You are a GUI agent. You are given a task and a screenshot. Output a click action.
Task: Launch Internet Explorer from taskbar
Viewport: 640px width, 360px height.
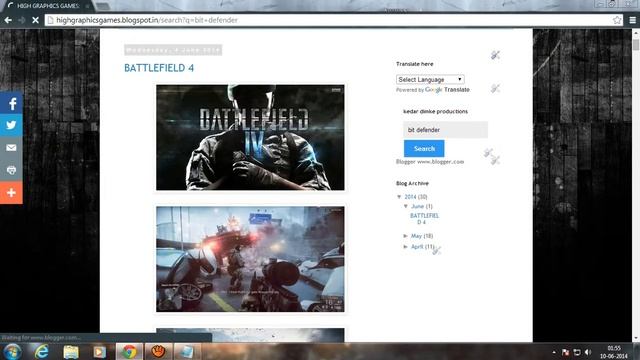tap(41, 351)
